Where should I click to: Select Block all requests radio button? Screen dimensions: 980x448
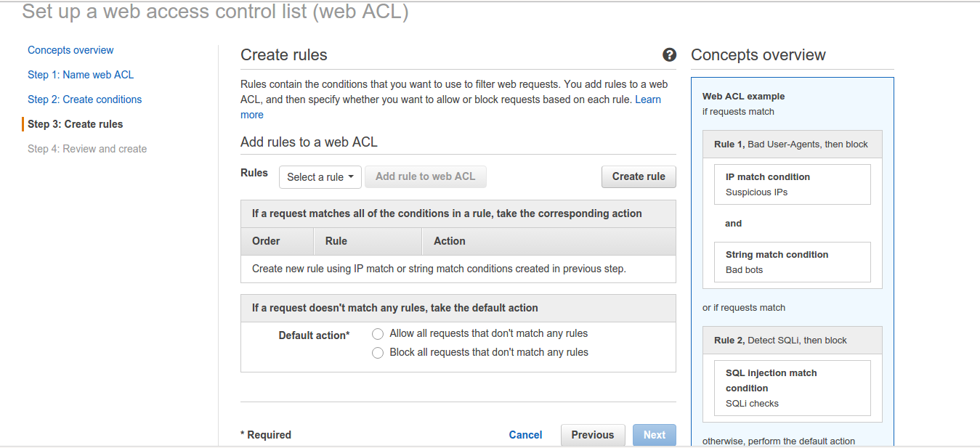click(x=378, y=353)
